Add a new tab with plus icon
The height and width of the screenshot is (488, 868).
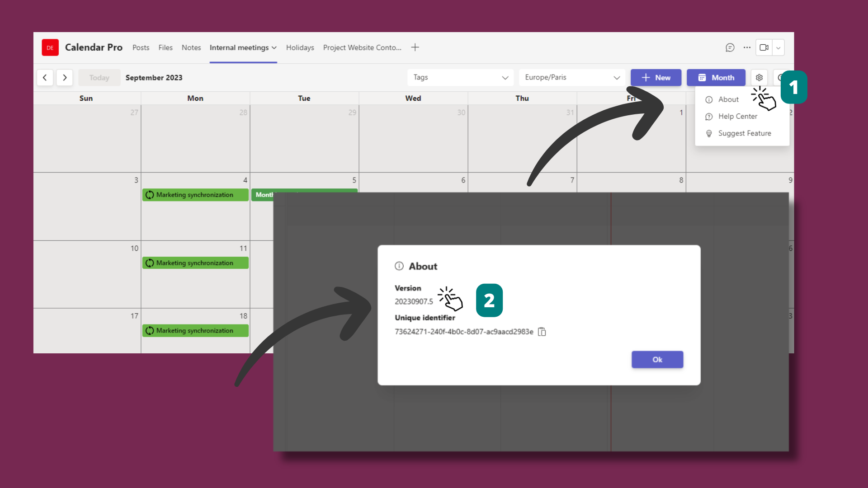[415, 47]
